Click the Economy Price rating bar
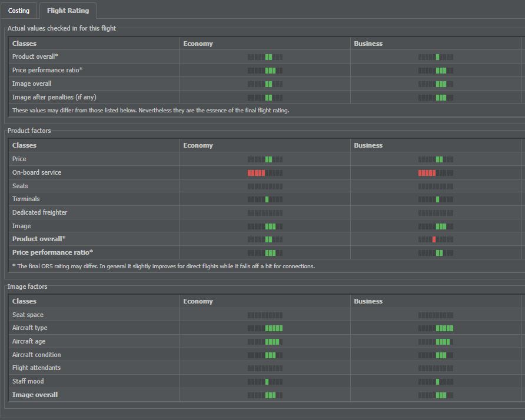 pyautogui.click(x=265, y=159)
